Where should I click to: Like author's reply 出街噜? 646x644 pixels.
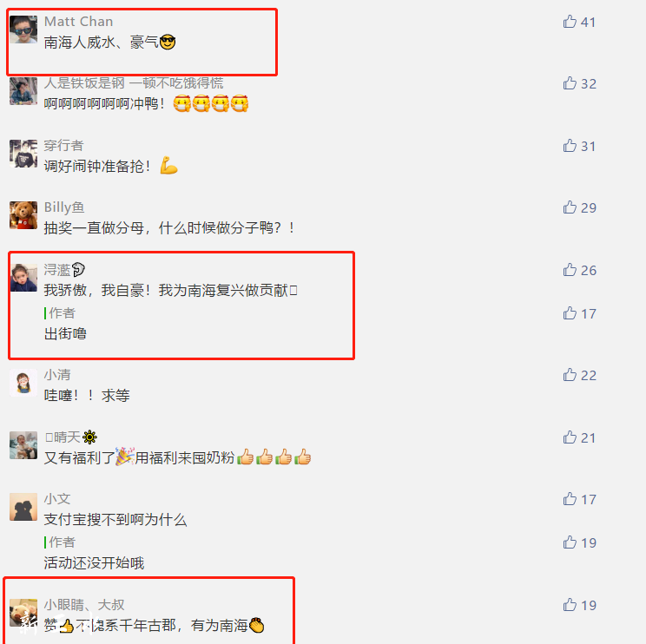[570, 313]
